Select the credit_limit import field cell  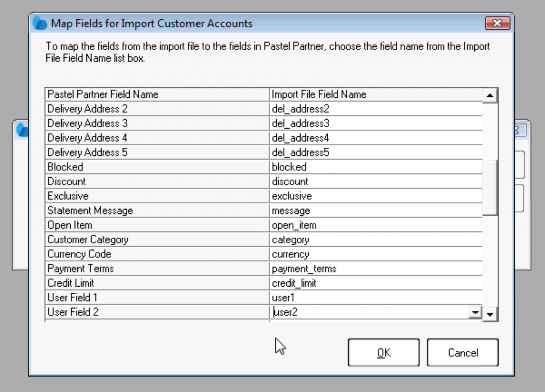point(376,283)
